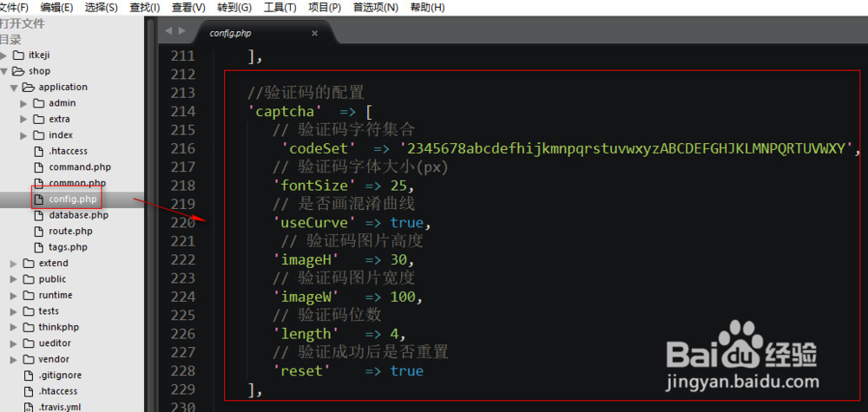Image resolution: width=868 pixels, height=412 pixels.
Task: Click the extend folder icon
Action: [x=29, y=263]
